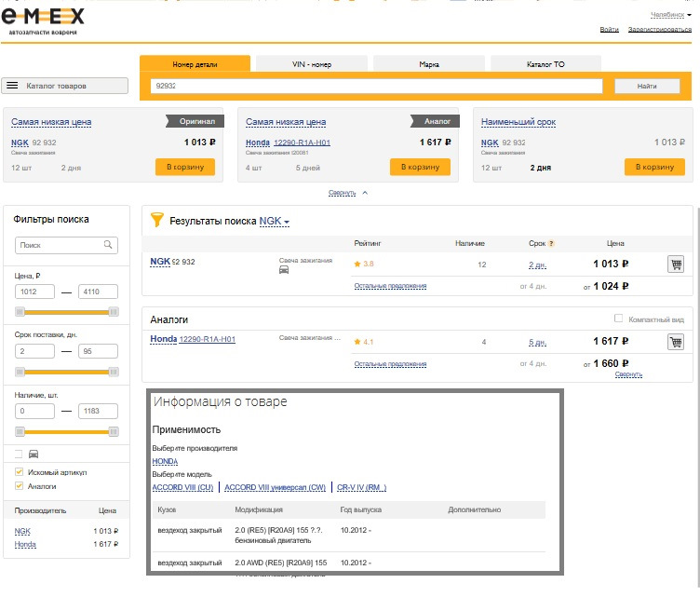This screenshot has height=597, width=700.
Task: Click the Рейтинг column header
Action: coord(368,243)
